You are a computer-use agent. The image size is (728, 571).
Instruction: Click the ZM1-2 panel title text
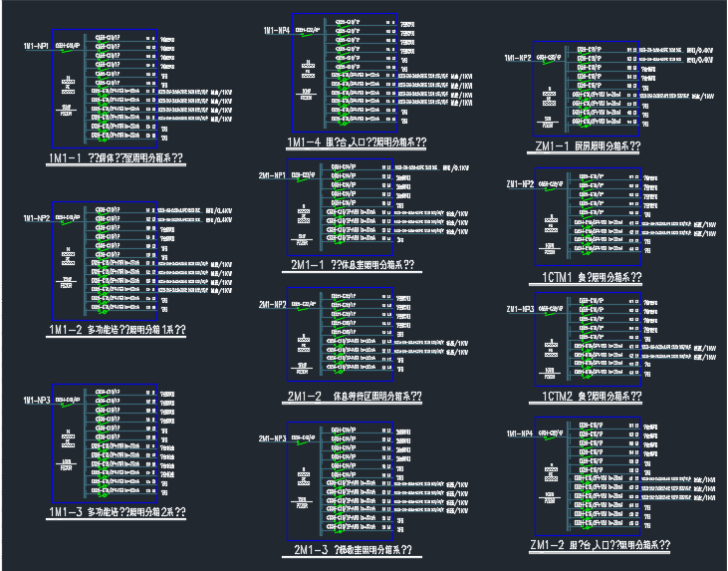[x=600, y=546]
